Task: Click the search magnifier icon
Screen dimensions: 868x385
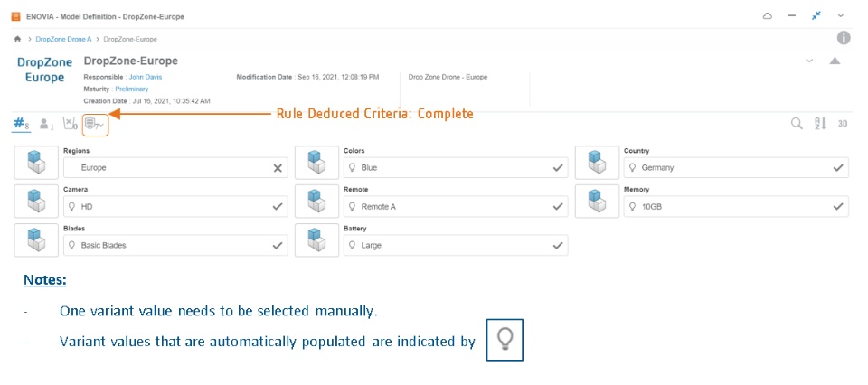Action: [x=796, y=123]
